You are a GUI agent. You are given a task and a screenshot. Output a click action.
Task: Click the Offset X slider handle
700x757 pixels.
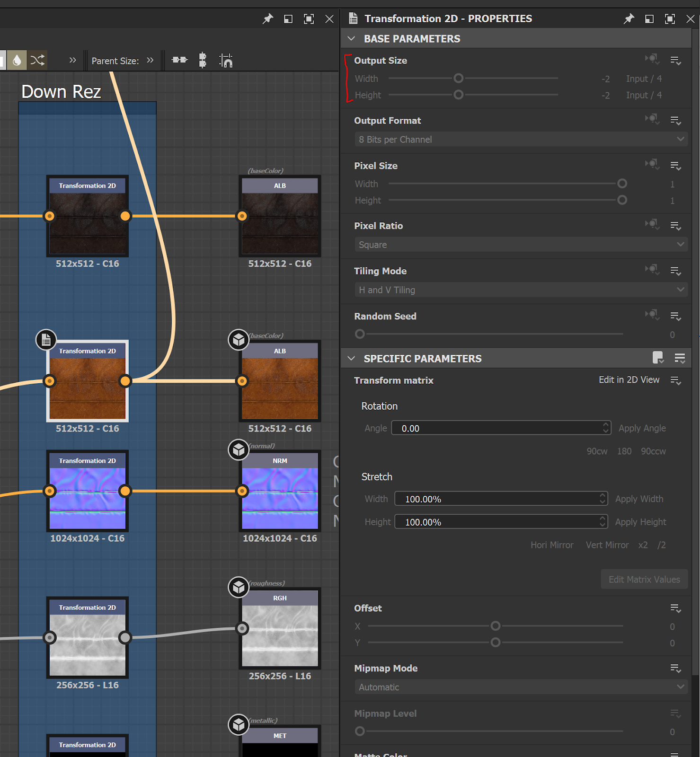496,626
